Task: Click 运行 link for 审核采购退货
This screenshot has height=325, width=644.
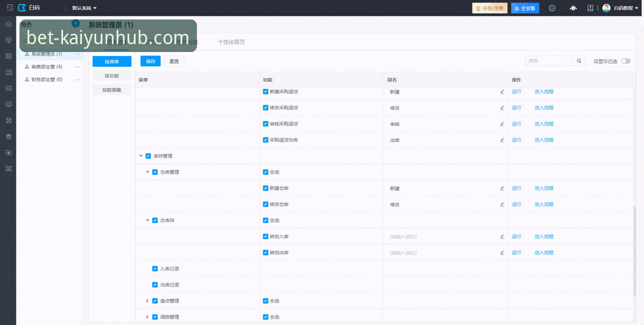Action: pos(516,123)
